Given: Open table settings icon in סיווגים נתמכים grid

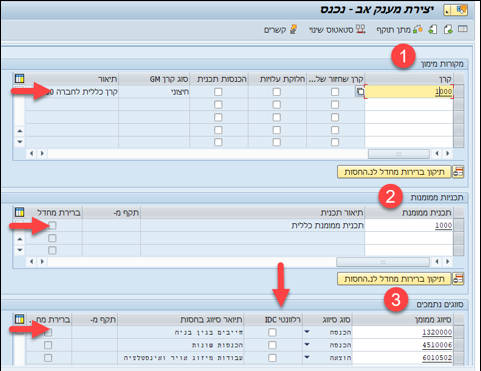Looking at the screenshot, I should coord(20,319).
